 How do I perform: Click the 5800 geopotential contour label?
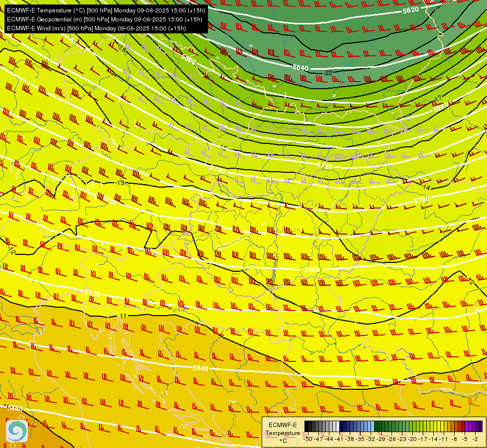coord(312,269)
